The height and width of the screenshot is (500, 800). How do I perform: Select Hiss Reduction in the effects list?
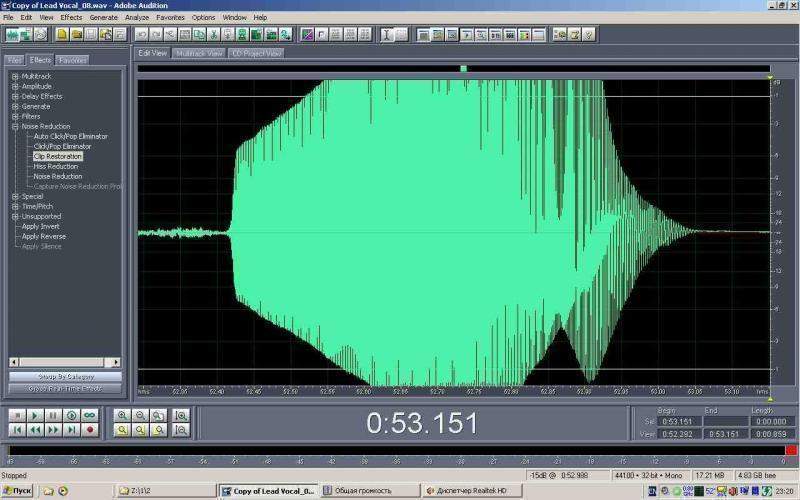(56, 166)
